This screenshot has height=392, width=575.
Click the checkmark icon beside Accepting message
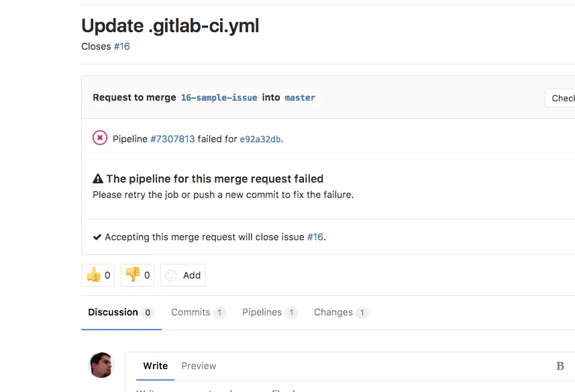[x=97, y=237]
